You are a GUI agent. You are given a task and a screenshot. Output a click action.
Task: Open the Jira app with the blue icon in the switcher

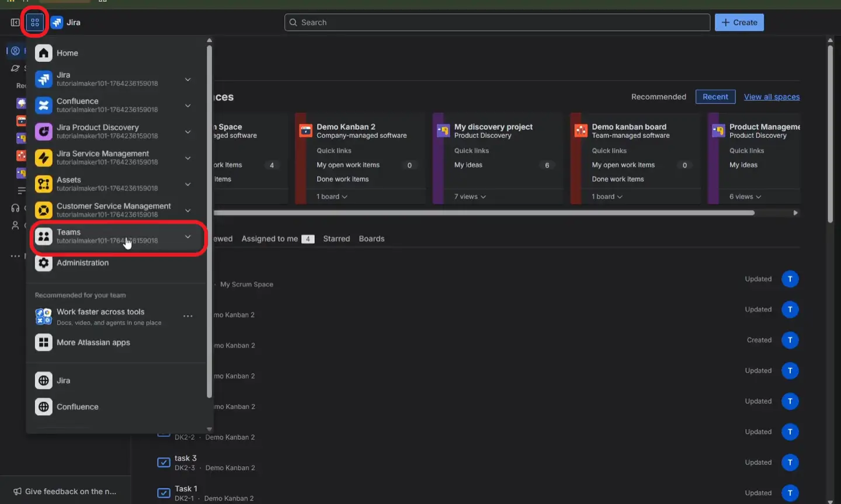pyautogui.click(x=44, y=79)
